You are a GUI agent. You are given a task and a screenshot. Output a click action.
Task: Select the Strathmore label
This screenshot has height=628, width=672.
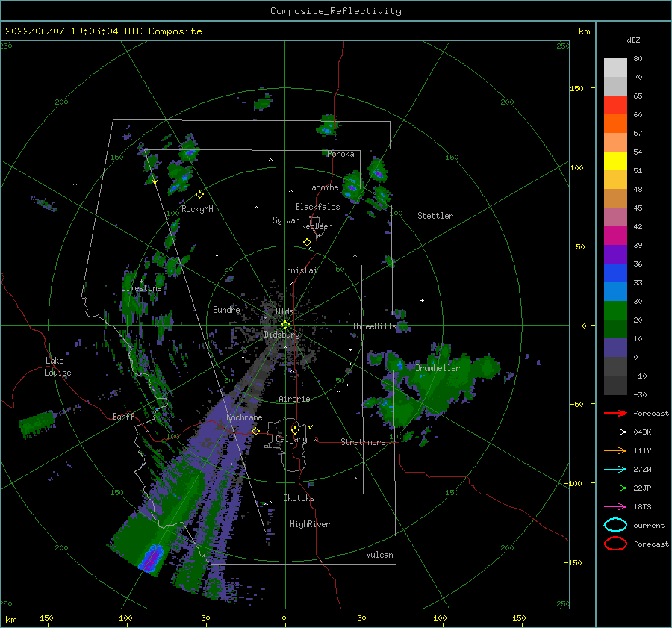(363, 442)
